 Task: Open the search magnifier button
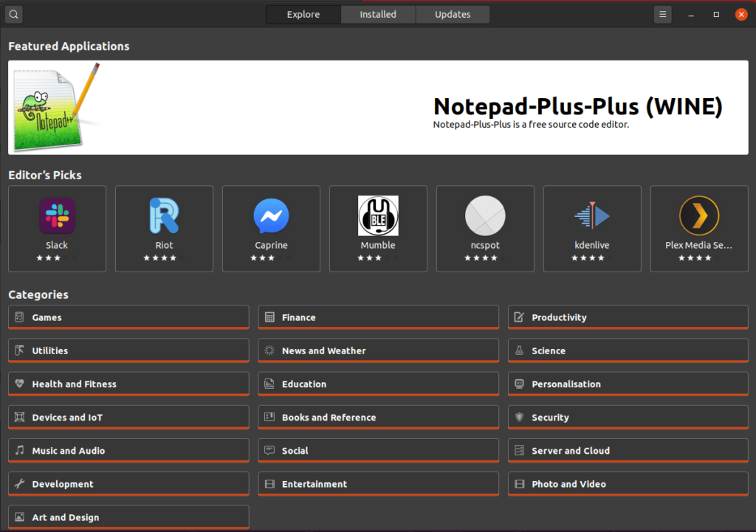click(x=14, y=15)
